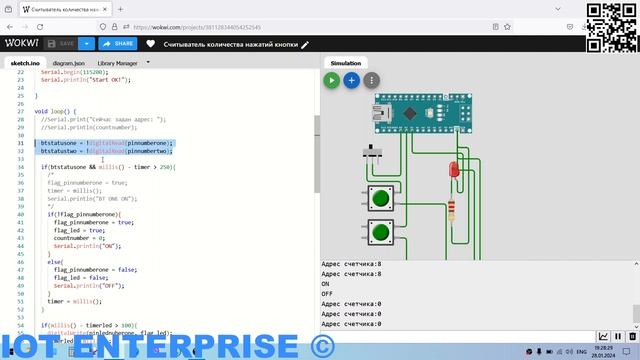Click the 'countnumber = 0;' code line
Screen dimensions: 640x360
(79, 238)
